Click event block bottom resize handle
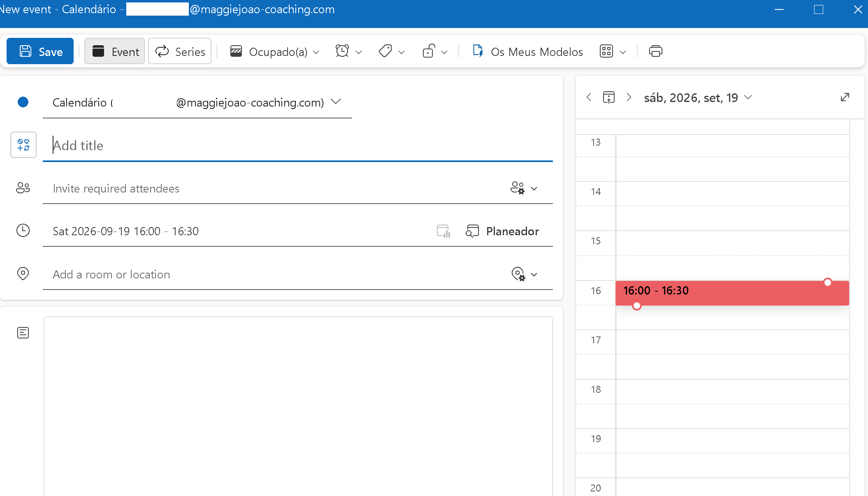 pyautogui.click(x=637, y=306)
